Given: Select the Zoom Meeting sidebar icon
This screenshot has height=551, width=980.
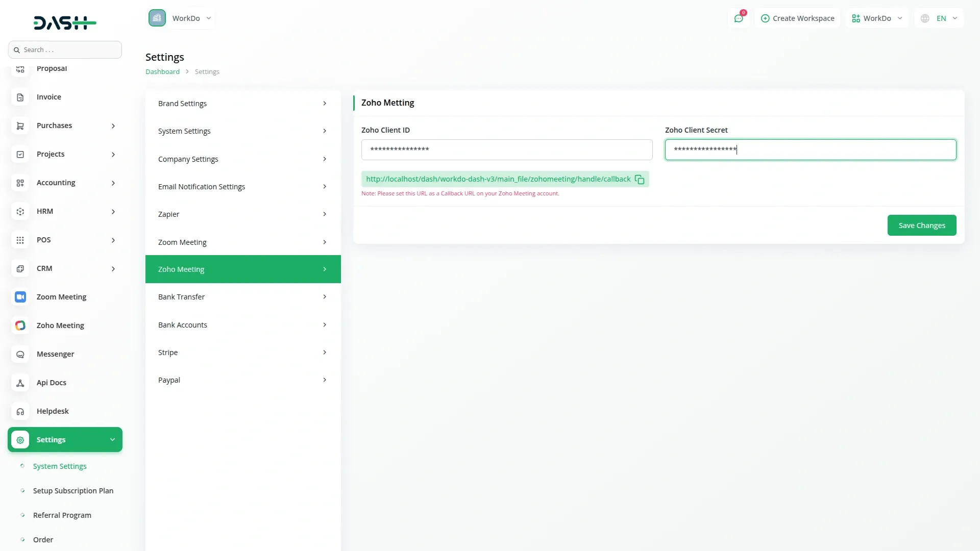Looking at the screenshot, I should (x=20, y=297).
